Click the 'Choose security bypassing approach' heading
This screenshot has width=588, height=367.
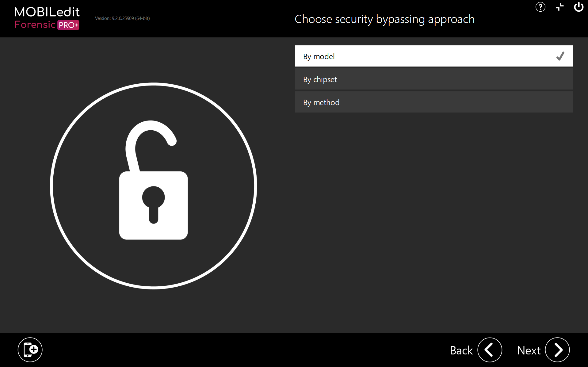(384, 19)
